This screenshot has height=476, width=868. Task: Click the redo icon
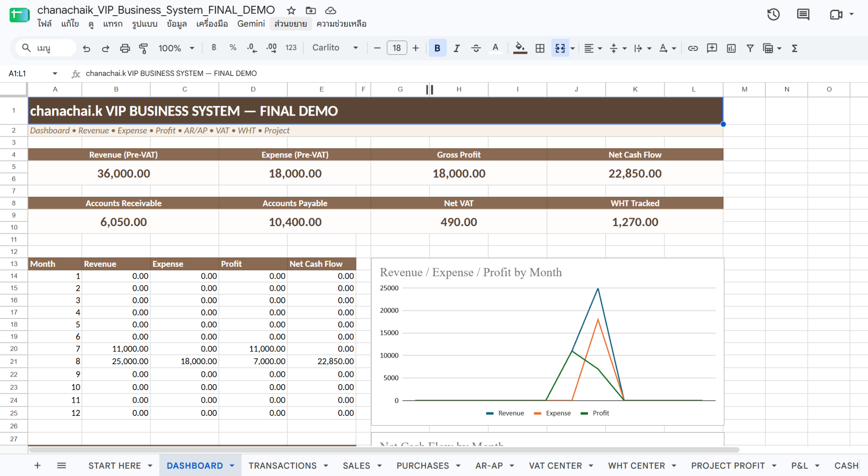(106, 48)
